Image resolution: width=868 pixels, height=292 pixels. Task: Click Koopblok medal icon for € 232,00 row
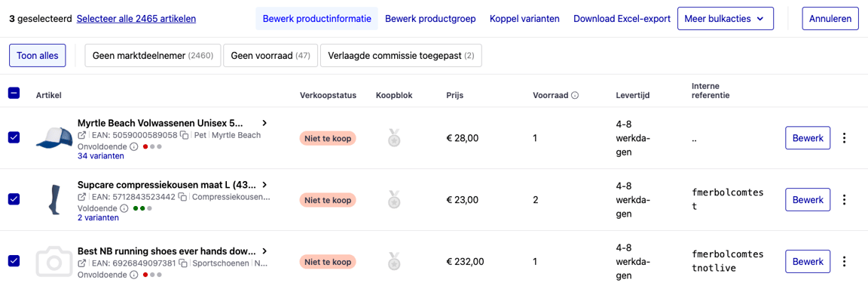(393, 261)
